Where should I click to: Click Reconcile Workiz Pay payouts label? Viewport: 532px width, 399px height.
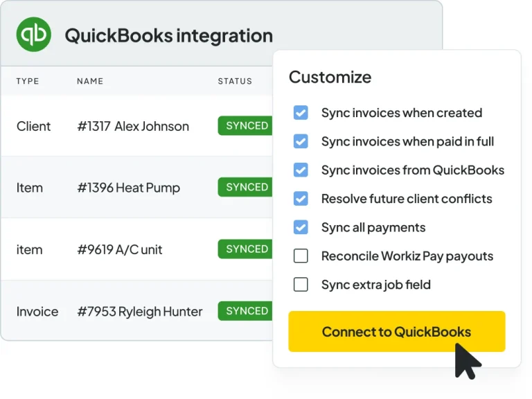(x=407, y=256)
